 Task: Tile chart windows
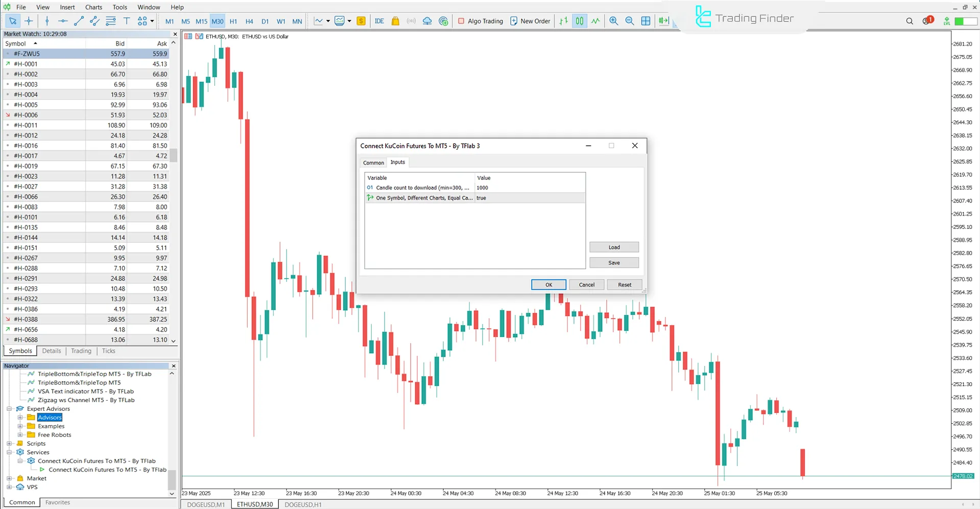[646, 21]
